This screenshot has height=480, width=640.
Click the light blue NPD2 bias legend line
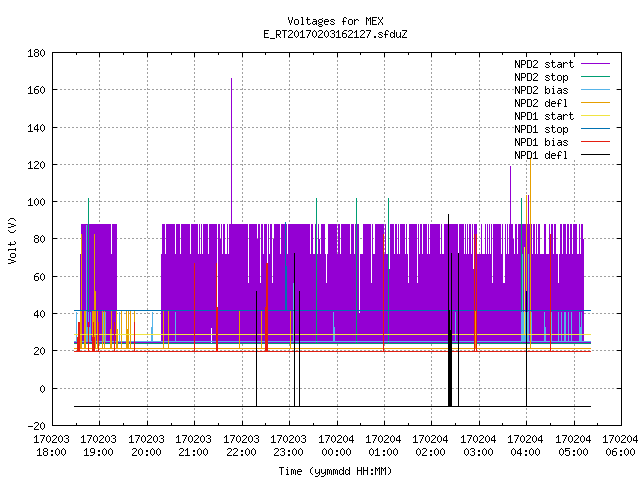[596, 89]
